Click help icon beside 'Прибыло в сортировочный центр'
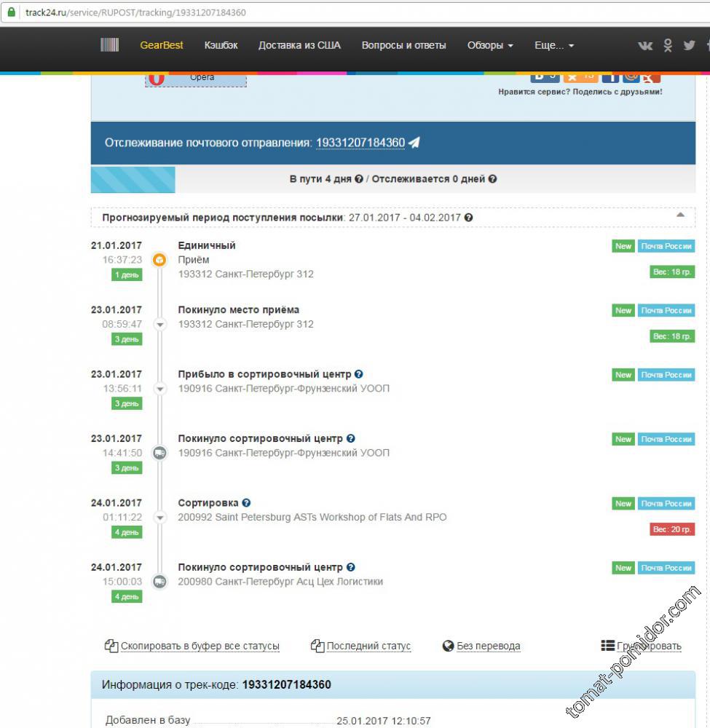Screen dimensions: 710x728 tap(358, 373)
